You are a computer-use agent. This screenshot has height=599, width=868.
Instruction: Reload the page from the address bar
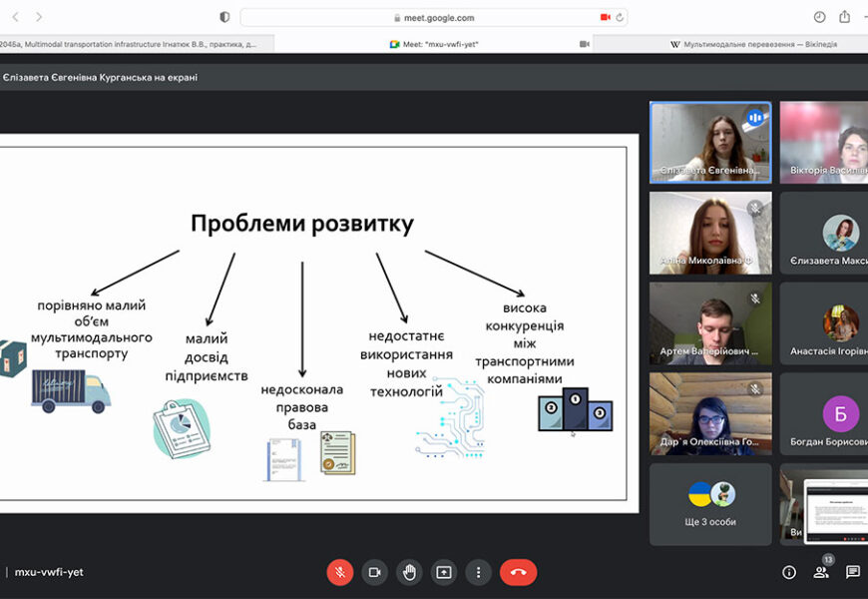620,17
